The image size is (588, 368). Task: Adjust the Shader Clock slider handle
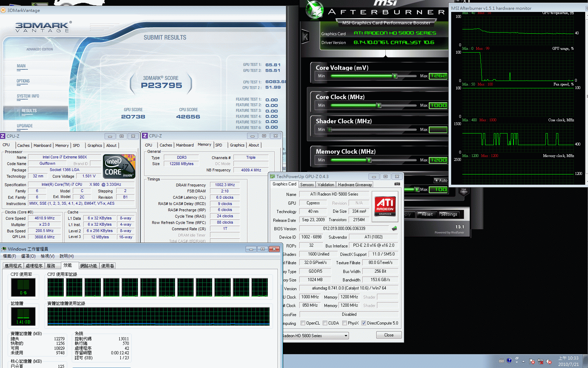pos(330,130)
